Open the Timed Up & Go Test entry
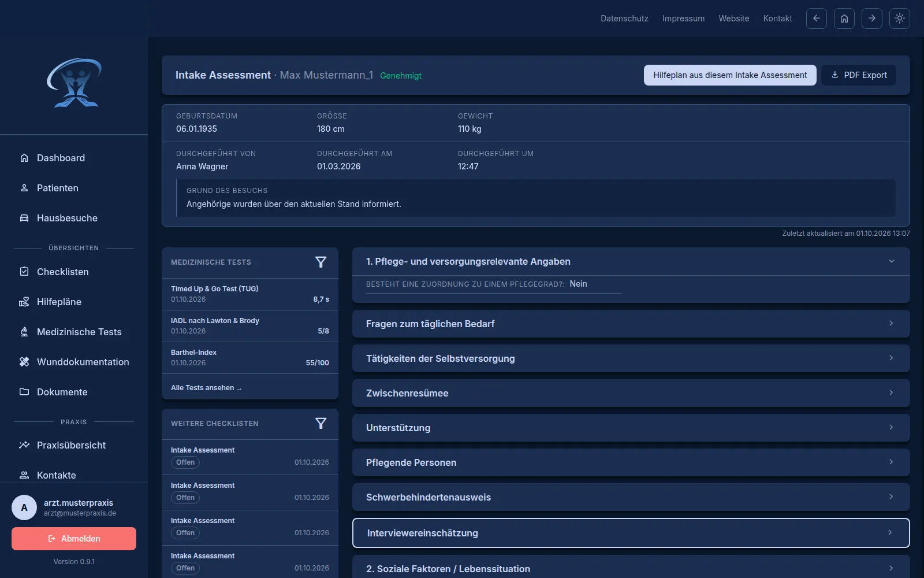The image size is (924, 578). tap(250, 294)
